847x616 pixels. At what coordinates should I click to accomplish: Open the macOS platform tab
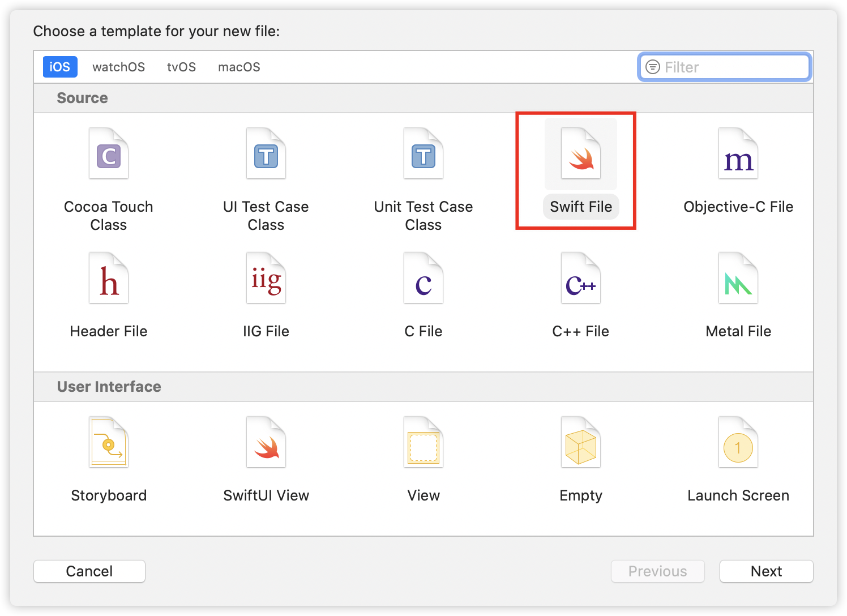239,67
